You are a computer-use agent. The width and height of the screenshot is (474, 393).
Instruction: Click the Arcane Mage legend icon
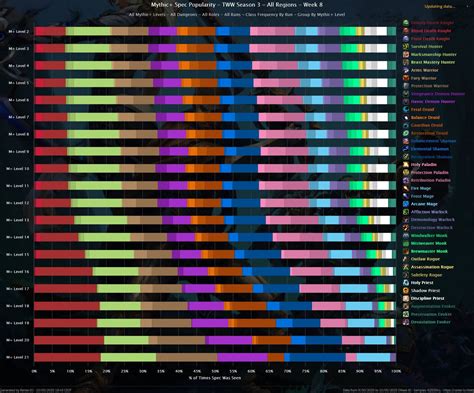click(406, 204)
